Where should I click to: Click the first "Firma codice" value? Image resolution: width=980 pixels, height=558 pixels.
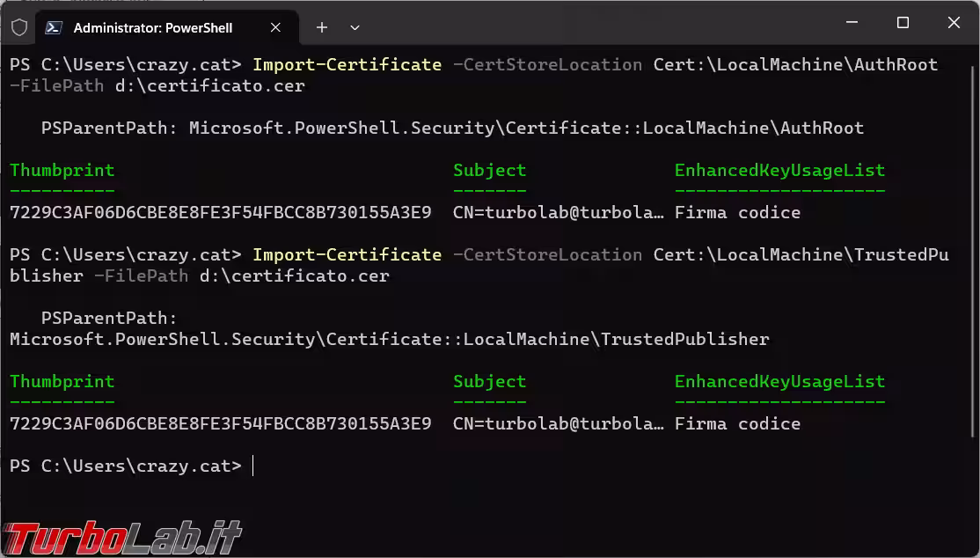(737, 212)
